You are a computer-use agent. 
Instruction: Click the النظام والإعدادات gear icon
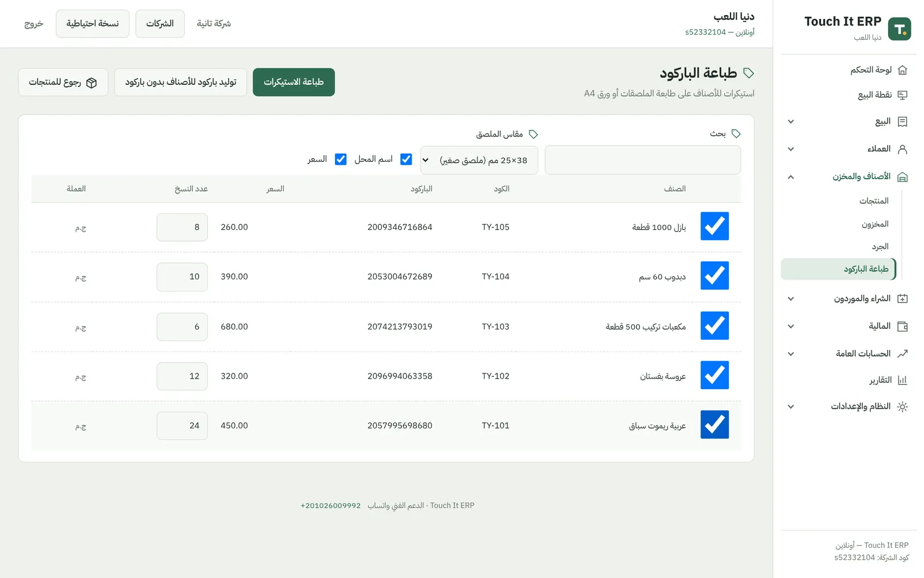click(903, 407)
